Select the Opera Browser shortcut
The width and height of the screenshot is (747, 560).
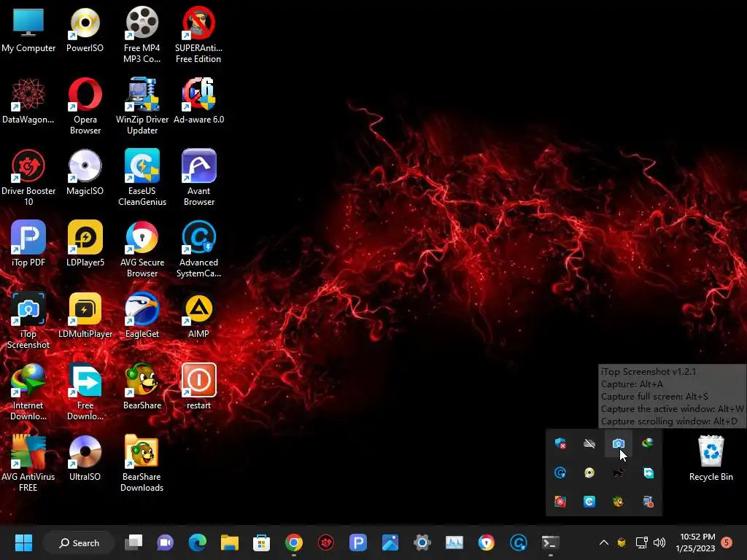pos(85,107)
